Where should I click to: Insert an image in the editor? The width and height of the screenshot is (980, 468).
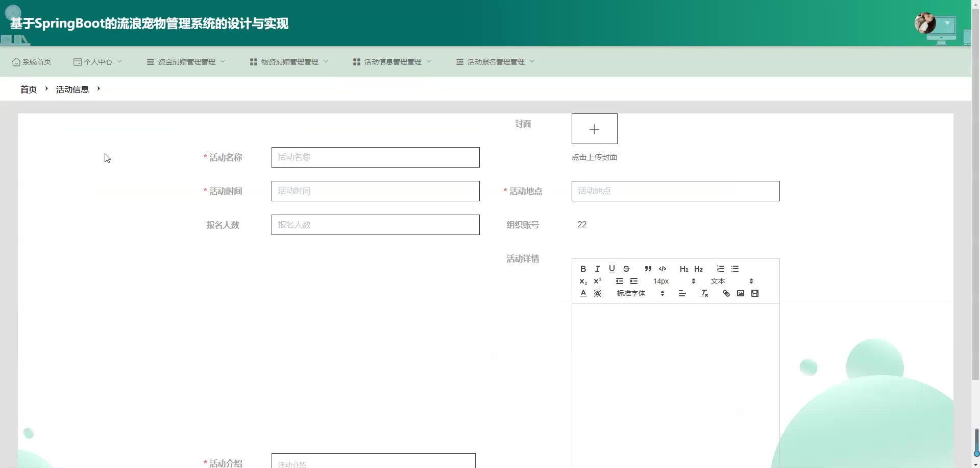pyautogui.click(x=741, y=293)
